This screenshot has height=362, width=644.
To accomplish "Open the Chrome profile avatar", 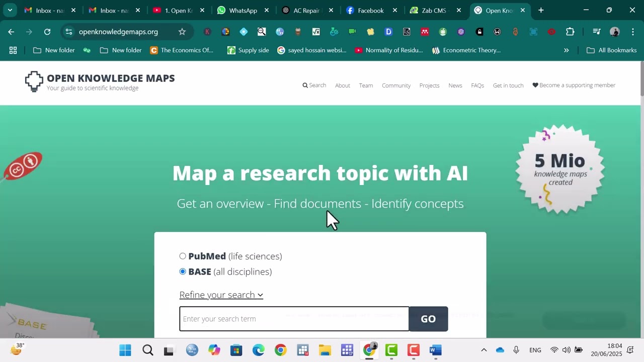I will pyautogui.click(x=615, y=32).
